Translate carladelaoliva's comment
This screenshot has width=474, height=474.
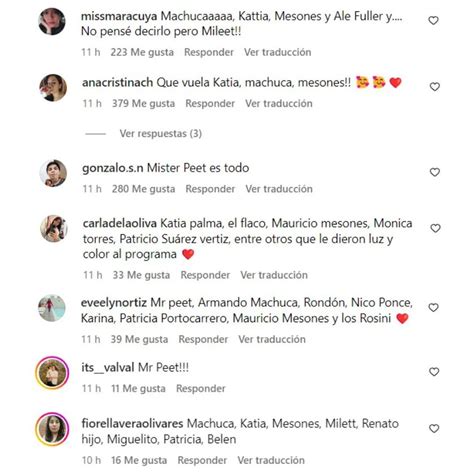[274, 275]
